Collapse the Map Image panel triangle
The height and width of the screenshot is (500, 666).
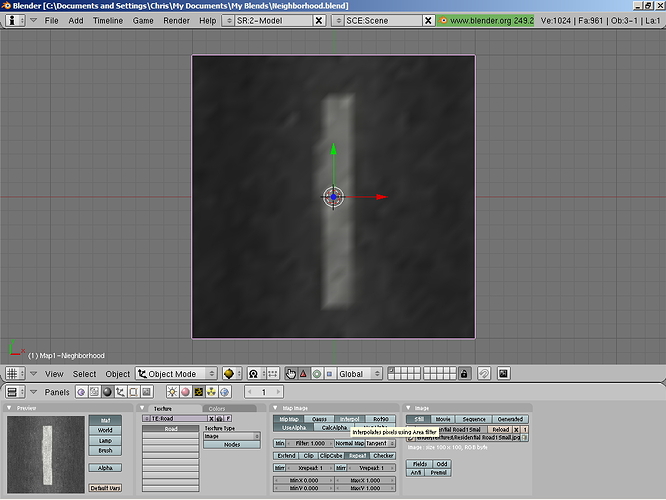click(275, 408)
